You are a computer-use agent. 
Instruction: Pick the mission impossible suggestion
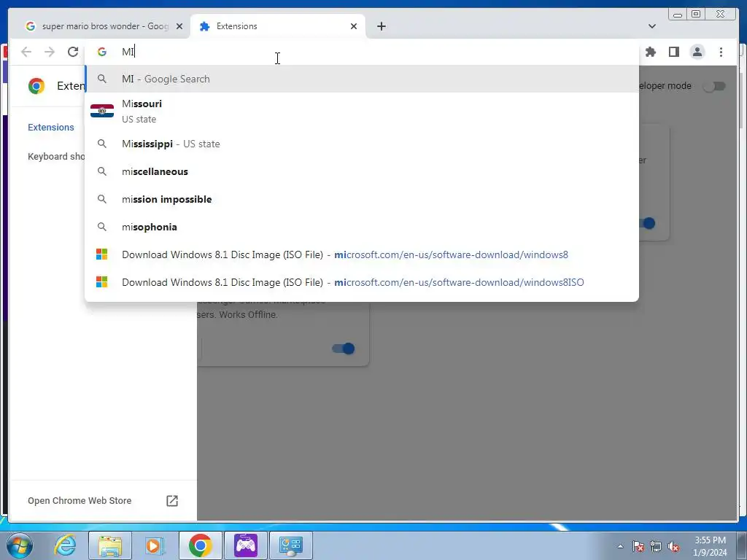coord(362,199)
